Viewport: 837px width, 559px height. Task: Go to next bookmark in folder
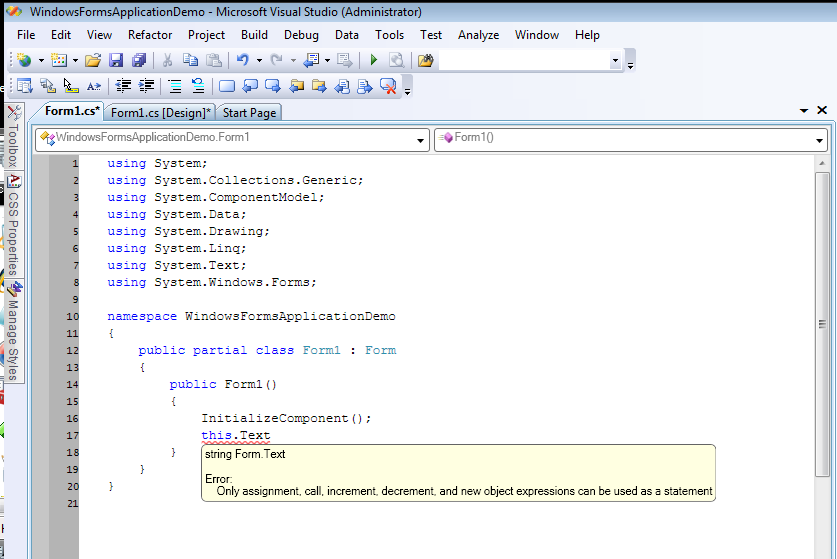[319, 85]
